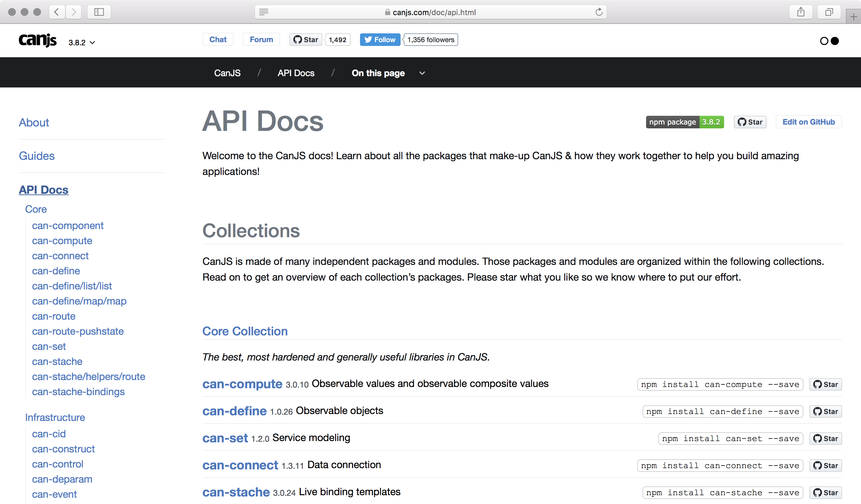Click the GitHub Star button in header
The height and width of the screenshot is (504, 861).
(306, 40)
